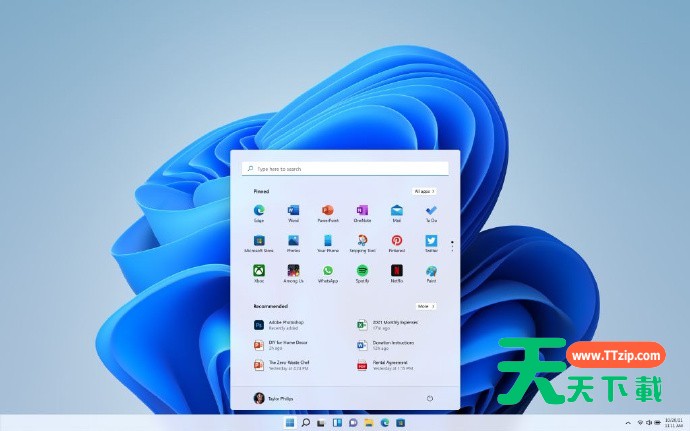The width and height of the screenshot is (690, 431).
Task: Open Task View on the taskbar
Action: pos(321,423)
